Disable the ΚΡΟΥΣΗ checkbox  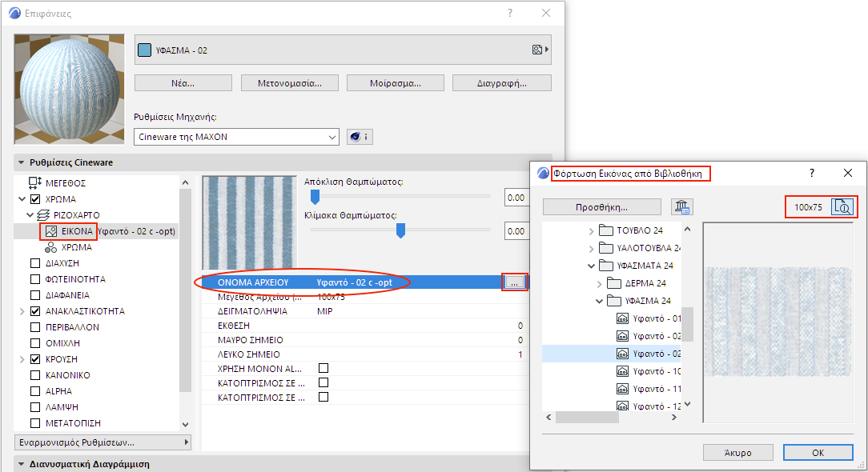point(35,359)
